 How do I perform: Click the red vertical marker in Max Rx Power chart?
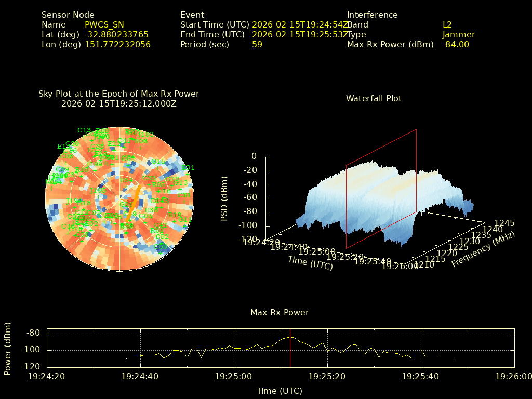pyautogui.click(x=290, y=347)
